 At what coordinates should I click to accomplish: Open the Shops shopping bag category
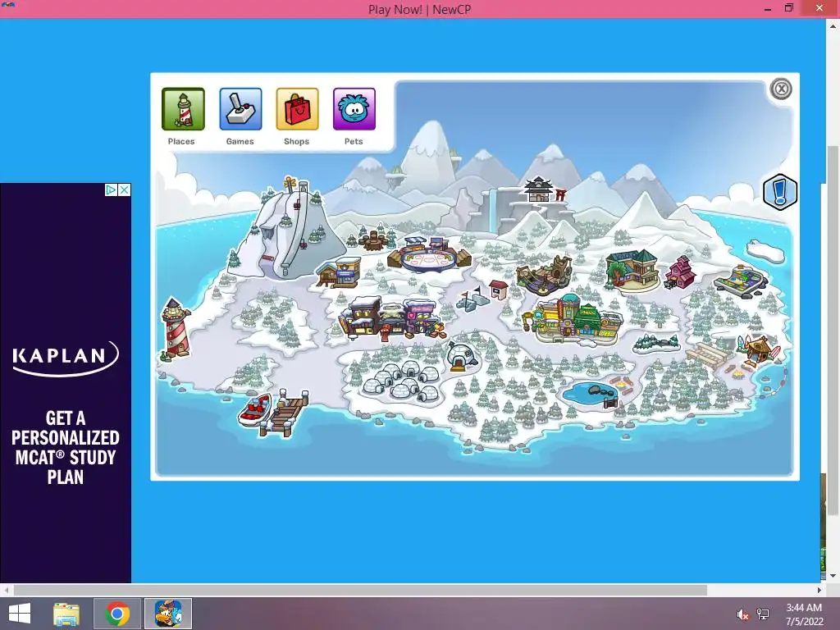tap(297, 109)
